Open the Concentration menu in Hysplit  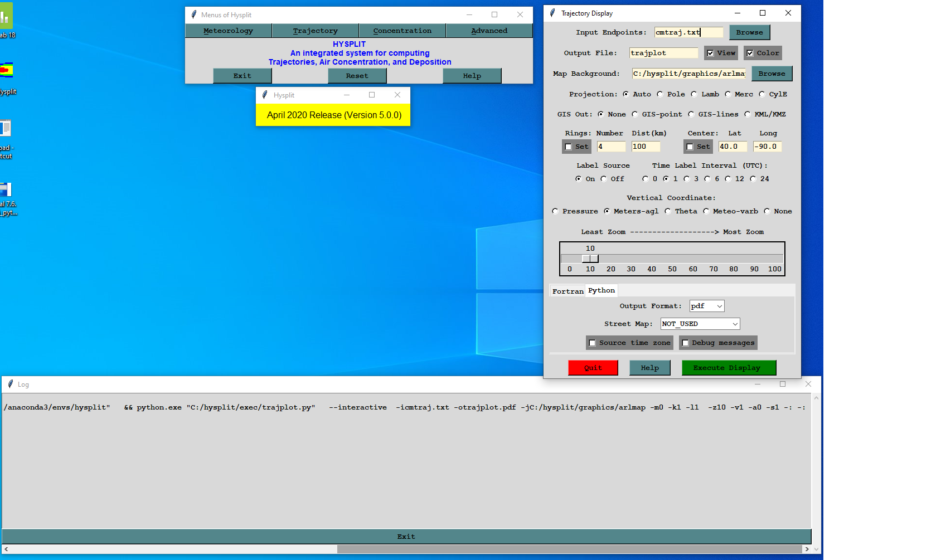[402, 31]
